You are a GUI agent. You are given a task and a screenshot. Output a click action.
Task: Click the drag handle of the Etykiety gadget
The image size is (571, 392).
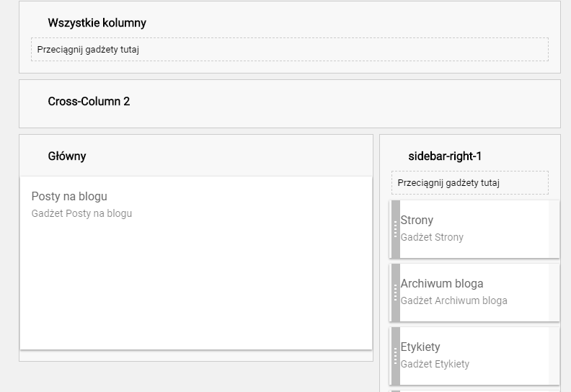pos(396,356)
